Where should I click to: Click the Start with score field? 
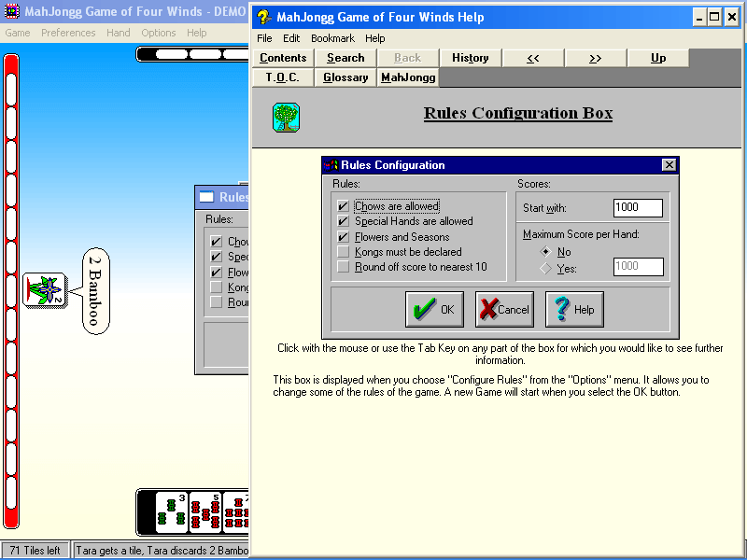click(638, 207)
